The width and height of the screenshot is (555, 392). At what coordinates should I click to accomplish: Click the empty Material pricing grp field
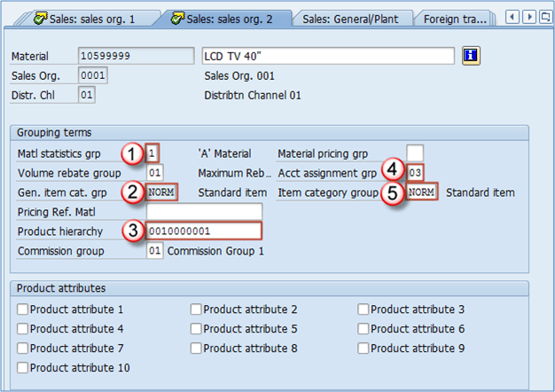point(415,153)
